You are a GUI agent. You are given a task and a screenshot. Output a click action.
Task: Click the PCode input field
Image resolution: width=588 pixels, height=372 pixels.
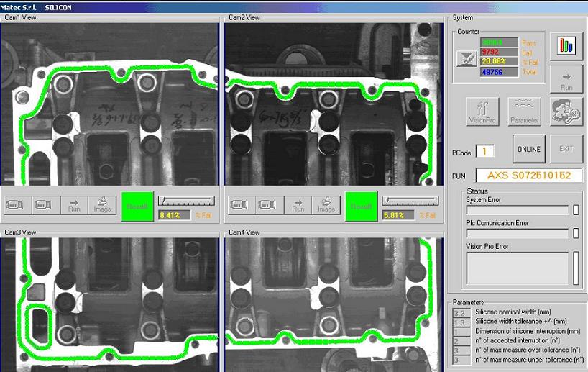point(484,151)
